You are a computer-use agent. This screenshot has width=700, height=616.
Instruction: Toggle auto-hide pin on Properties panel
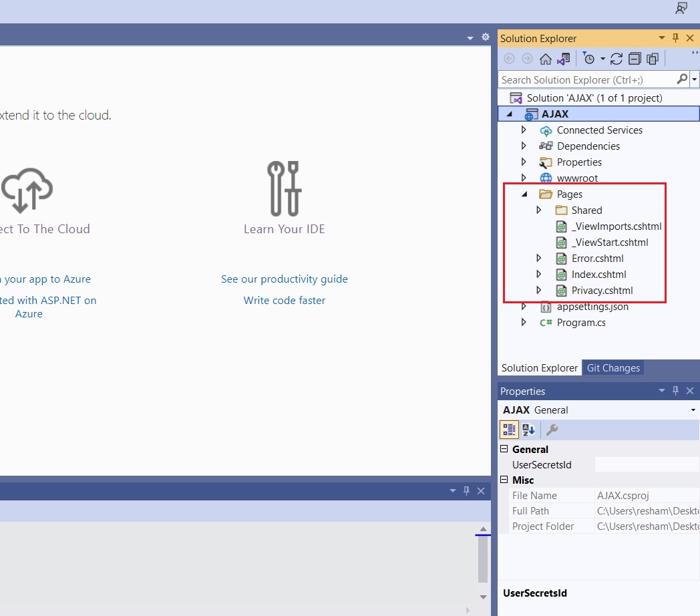675,391
